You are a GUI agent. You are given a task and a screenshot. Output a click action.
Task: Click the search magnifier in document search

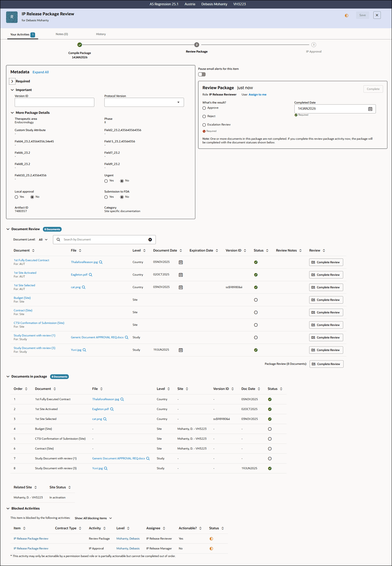(58, 240)
